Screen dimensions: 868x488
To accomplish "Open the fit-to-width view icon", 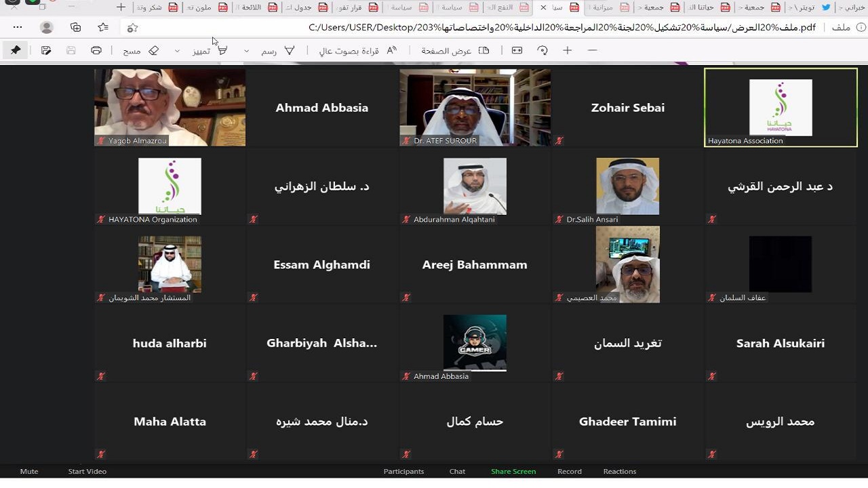I will [517, 49].
